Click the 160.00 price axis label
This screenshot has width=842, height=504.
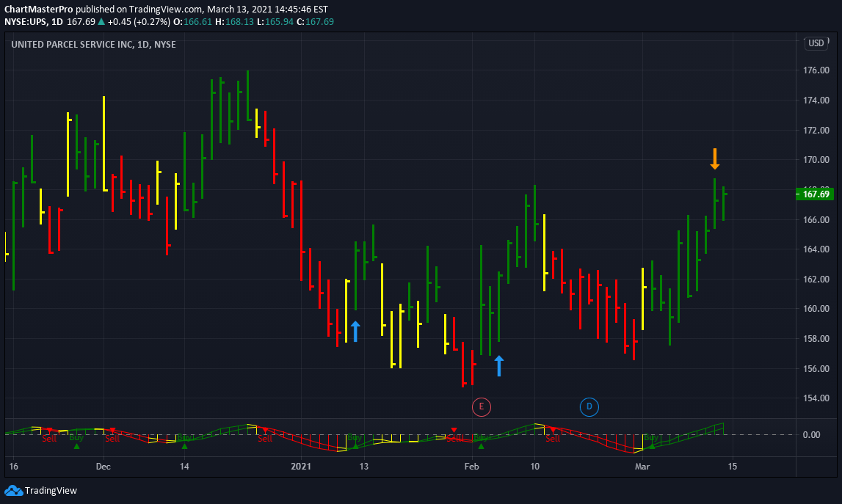816,309
